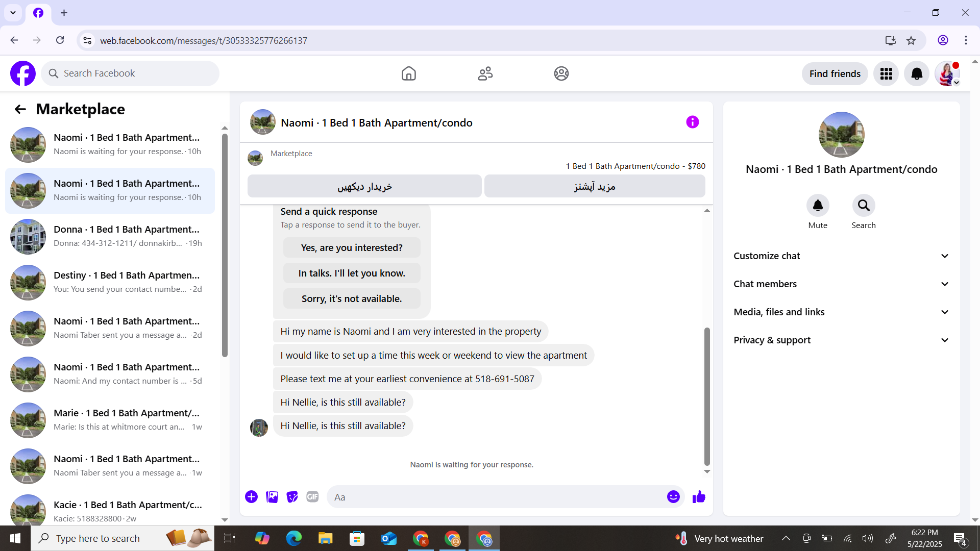
Task: Click the 'مزید آپشنز' button
Action: [595, 186]
